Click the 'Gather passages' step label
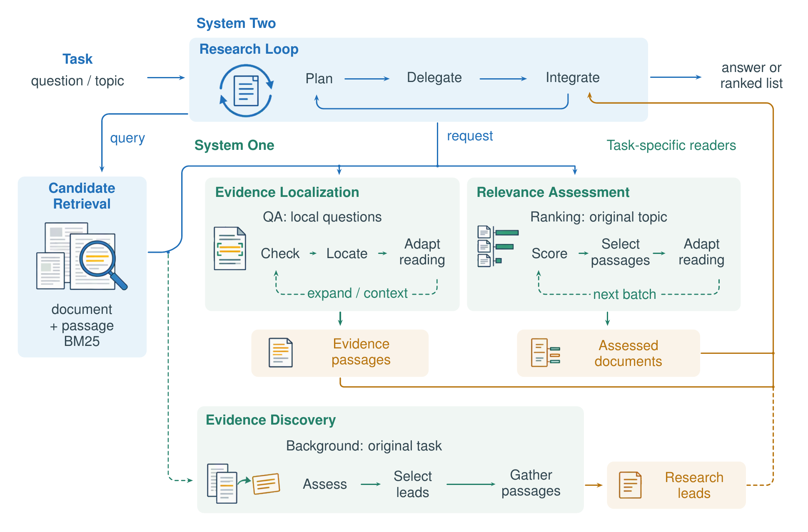The height and width of the screenshot is (532, 808). point(531,483)
